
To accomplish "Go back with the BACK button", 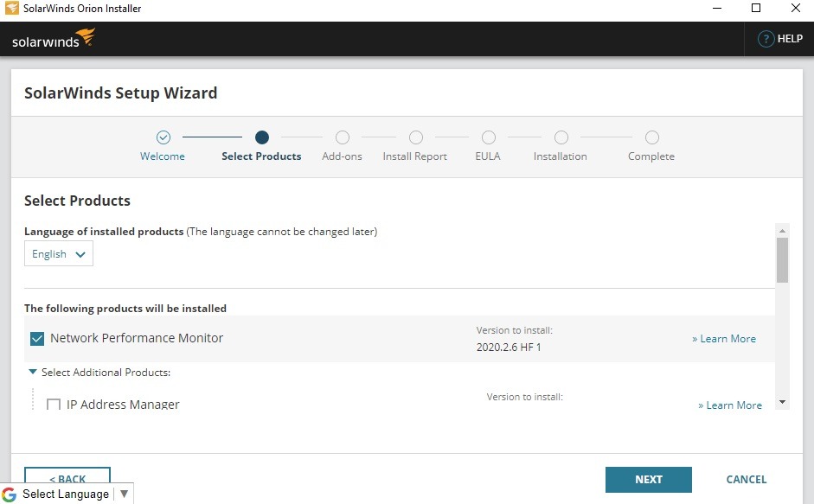I will pos(67,477).
